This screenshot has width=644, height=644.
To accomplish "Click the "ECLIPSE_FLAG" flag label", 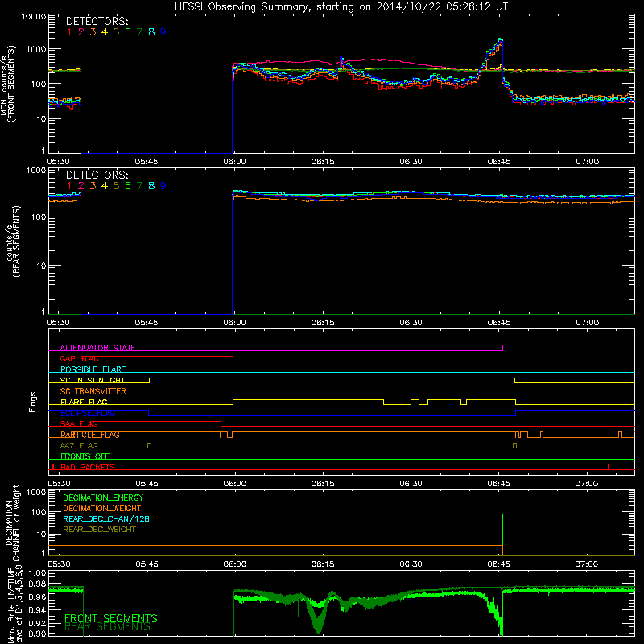I will pyautogui.click(x=88, y=413).
